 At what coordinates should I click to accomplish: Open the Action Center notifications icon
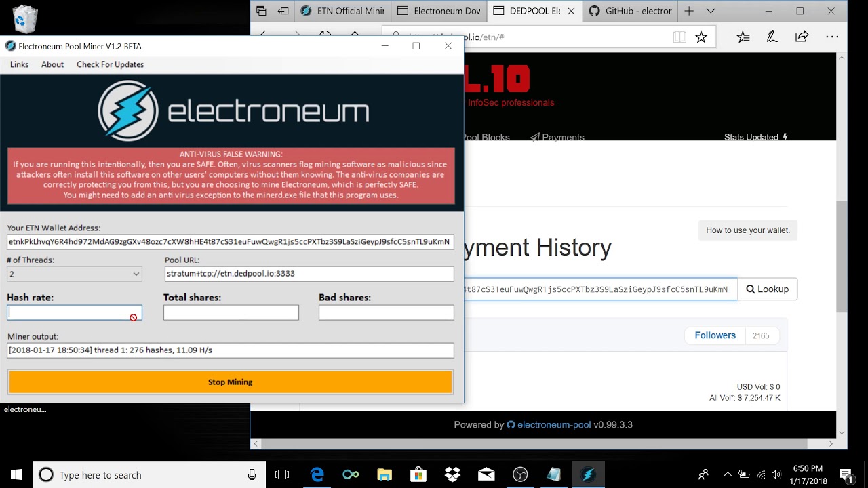[846, 475]
